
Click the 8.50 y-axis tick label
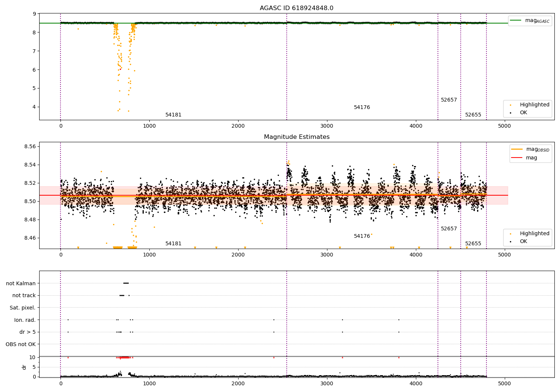pos(30,201)
